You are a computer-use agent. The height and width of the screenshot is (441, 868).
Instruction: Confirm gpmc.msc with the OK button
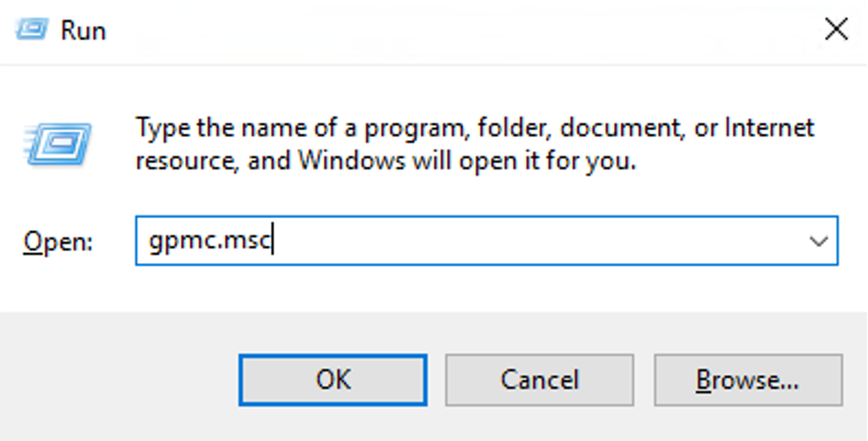[333, 380]
